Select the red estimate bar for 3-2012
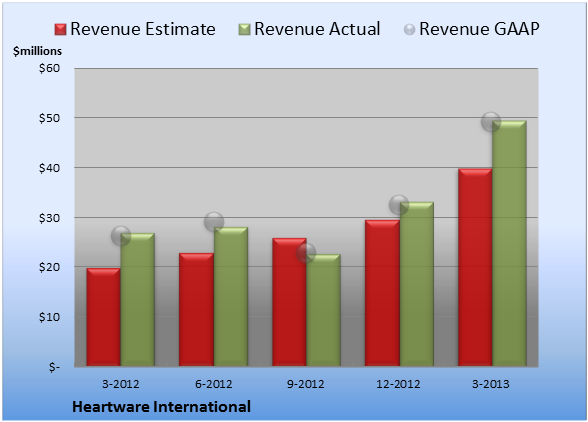Screen dimensions: 588x422 (104, 317)
